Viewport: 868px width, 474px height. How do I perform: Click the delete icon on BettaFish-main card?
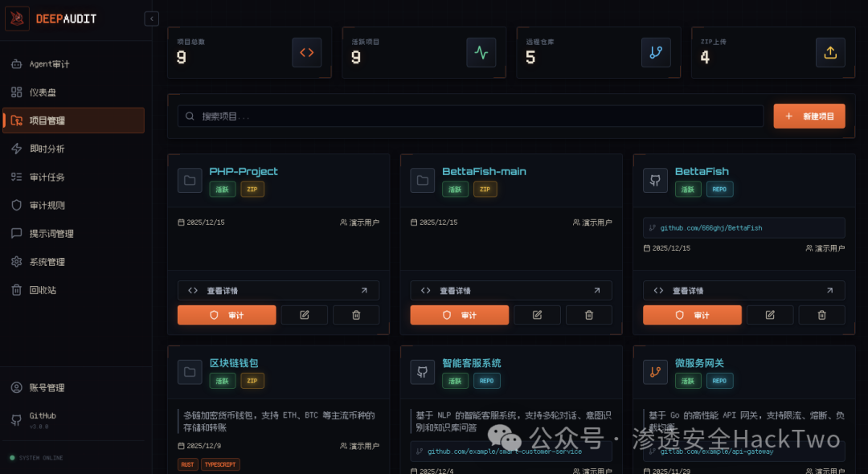(x=588, y=314)
